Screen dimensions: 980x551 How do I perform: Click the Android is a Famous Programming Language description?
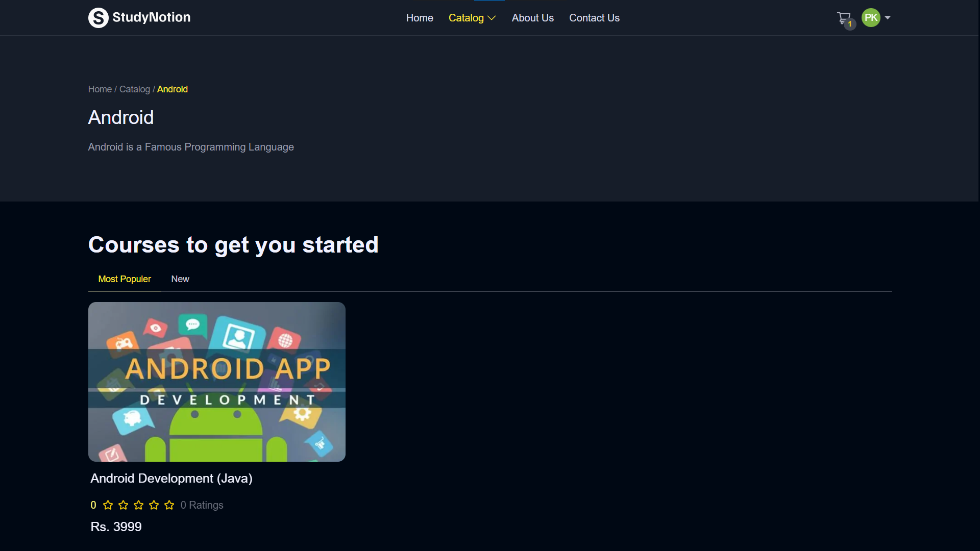tap(191, 147)
